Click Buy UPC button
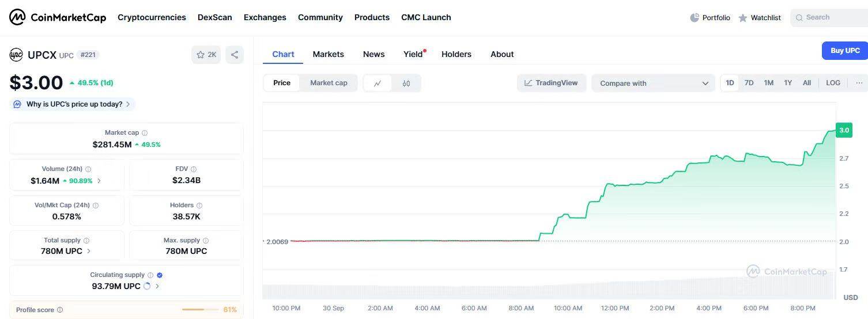The image size is (868, 319). pyautogui.click(x=845, y=51)
